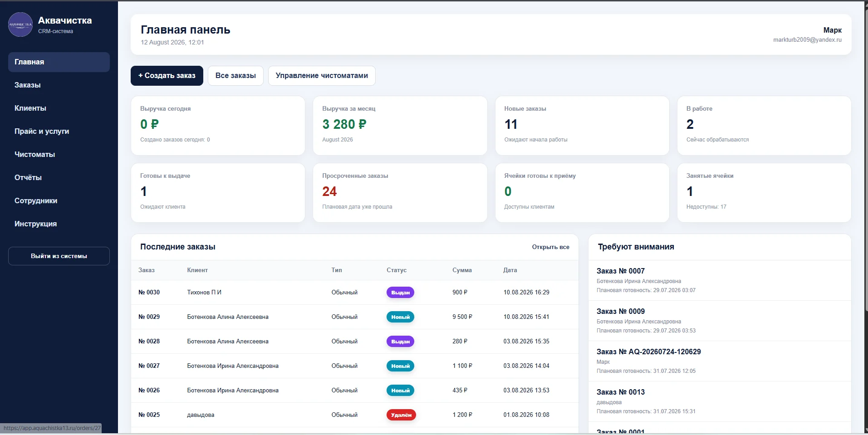Open the Клиенты section
The image size is (868, 435).
(x=59, y=108)
